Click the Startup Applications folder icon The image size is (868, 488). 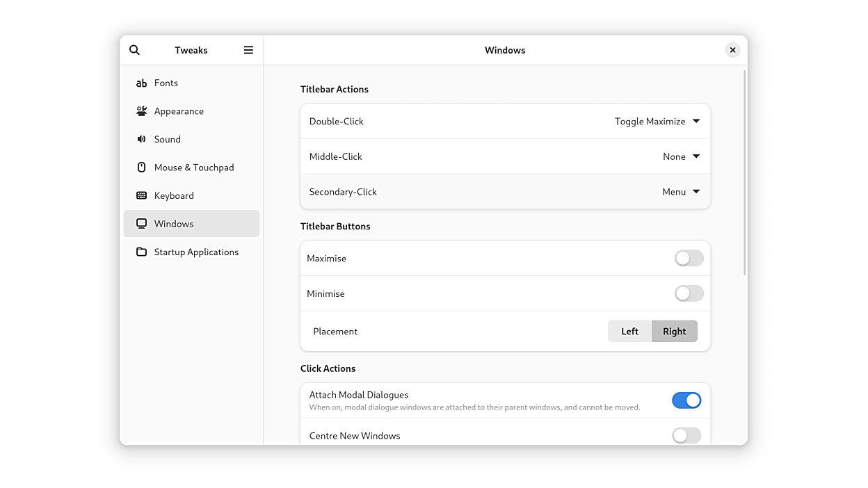click(141, 252)
